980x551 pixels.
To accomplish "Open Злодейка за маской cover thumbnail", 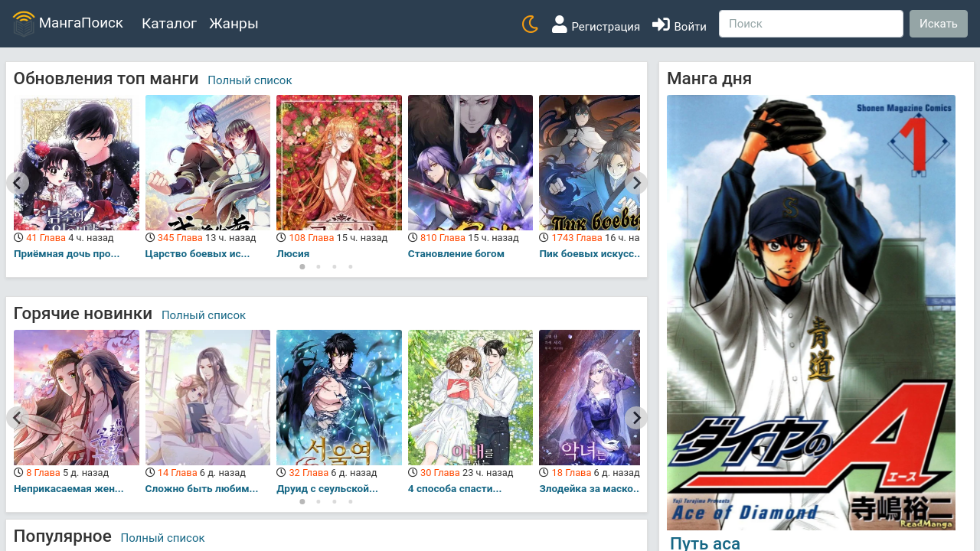I will tap(590, 397).
